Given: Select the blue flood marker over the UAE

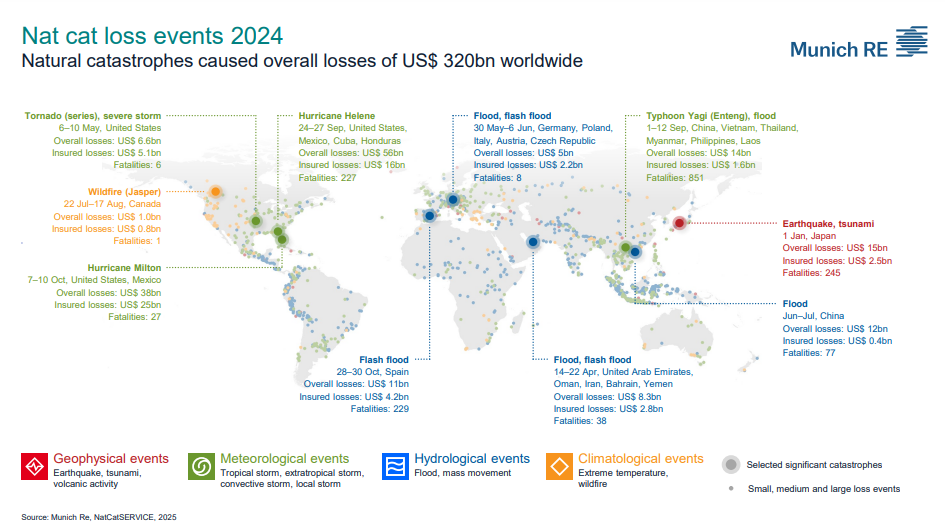Looking at the screenshot, I should [533, 242].
